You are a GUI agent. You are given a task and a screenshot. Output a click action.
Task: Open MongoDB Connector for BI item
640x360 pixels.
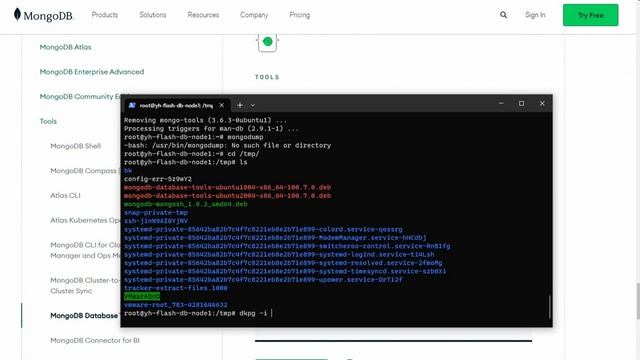tap(95, 340)
